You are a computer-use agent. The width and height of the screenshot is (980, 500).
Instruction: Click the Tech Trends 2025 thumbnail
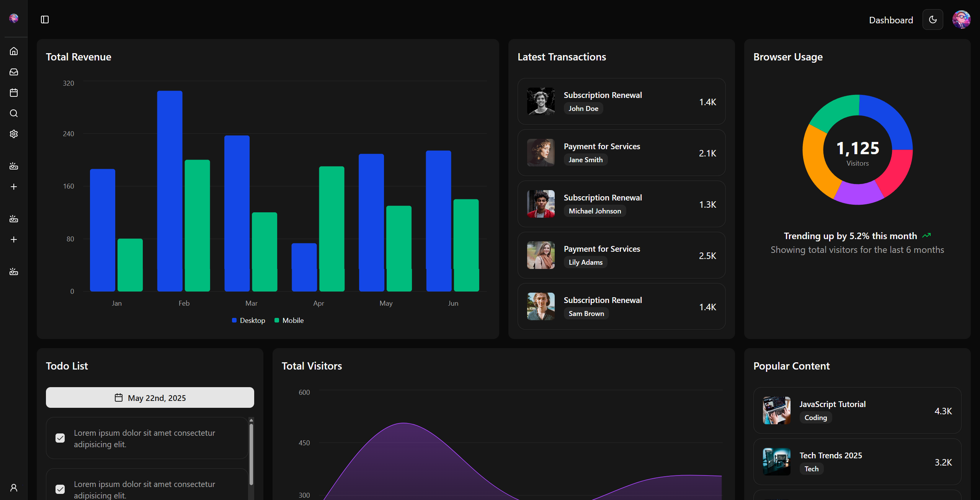777,462
